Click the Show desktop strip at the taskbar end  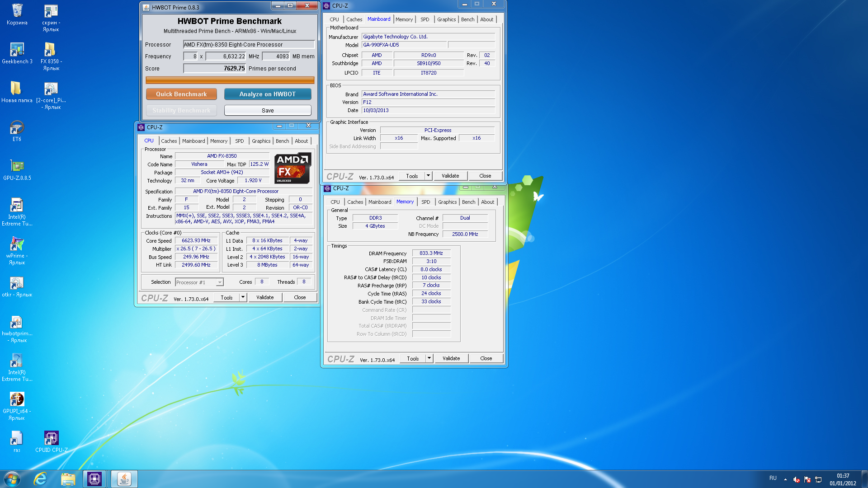(865, 479)
